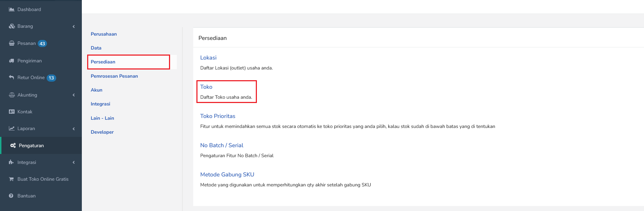The height and width of the screenshot is (211, 644).
Task: Expand the Barang submenu chevron
Action: (x=74, y=26)
